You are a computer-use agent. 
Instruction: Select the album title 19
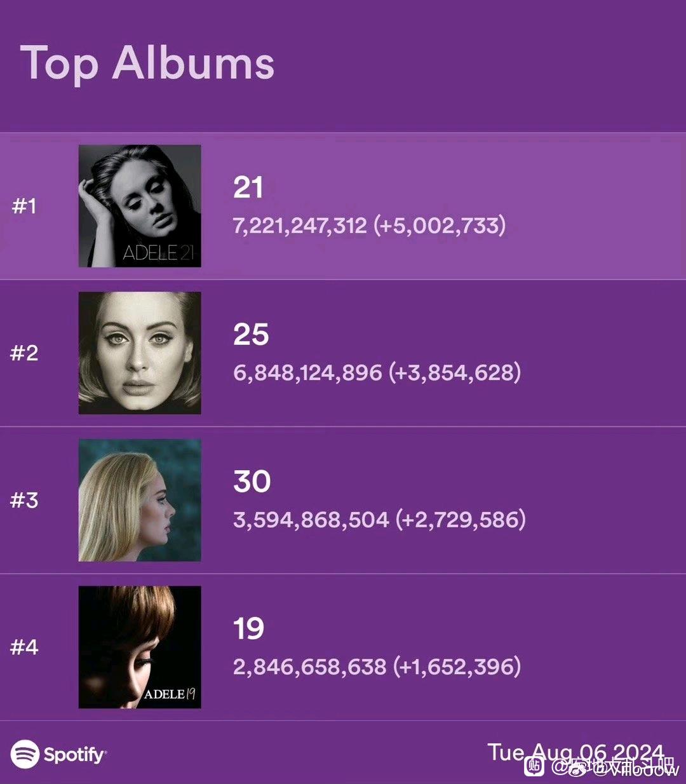click(x=248, y=629)
